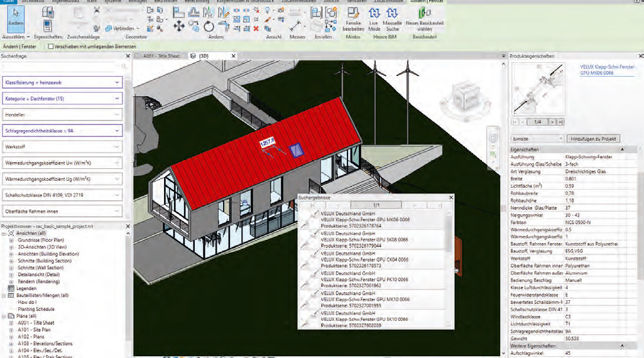Click Hinzufügen zu Projekt button
This screenshot has height=358, width=644.
coord(593,139)
